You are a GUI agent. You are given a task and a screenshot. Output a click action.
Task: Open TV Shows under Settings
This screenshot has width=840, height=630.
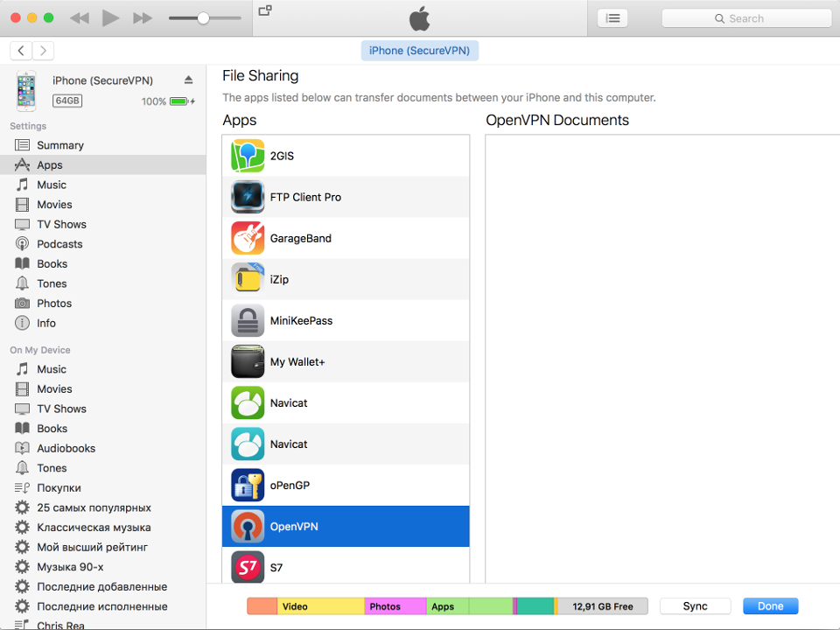coord(103,225)
